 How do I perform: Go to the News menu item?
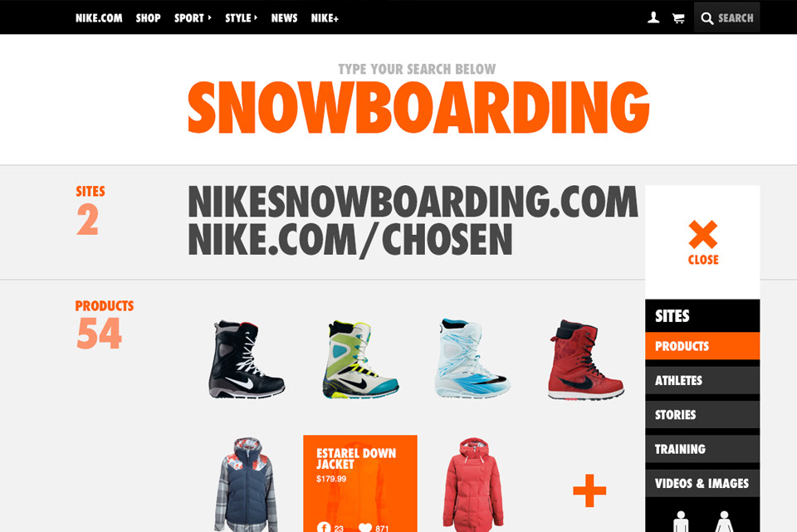tap(284, 17)
